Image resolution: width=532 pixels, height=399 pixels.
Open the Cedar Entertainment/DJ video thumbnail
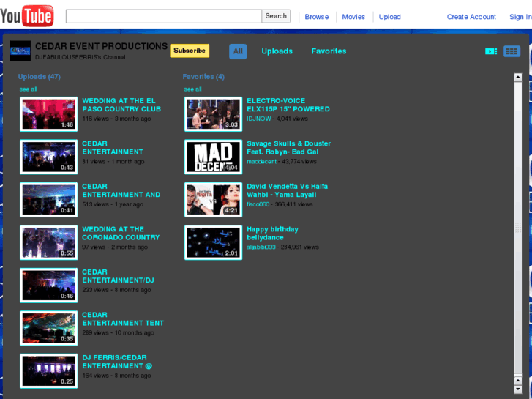(49, 286)
